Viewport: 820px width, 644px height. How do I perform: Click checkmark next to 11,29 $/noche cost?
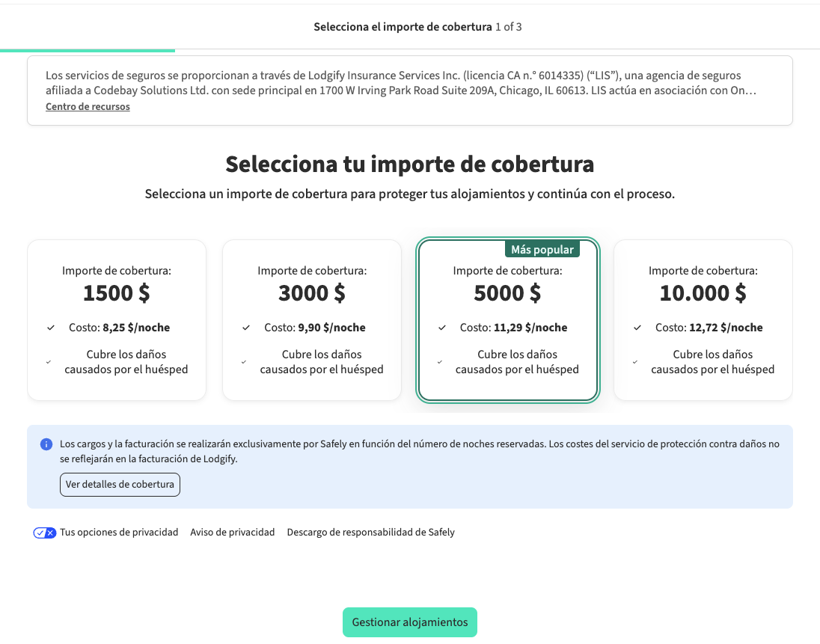442,328
